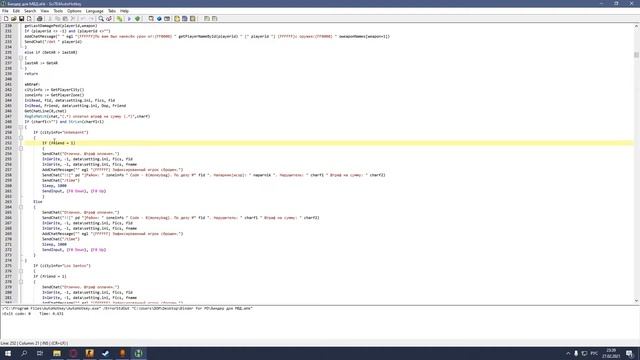This screenshot has width=640, height=360.
Task: Click "Sleep, 1000" on line 260
Action: point(54,186)
